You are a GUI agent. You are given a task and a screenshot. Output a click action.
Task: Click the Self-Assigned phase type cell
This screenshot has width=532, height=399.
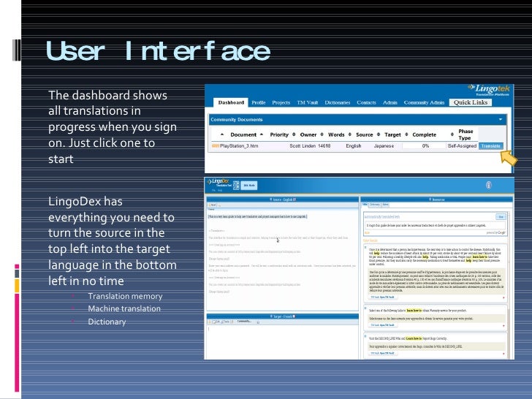tap(462, 146)
